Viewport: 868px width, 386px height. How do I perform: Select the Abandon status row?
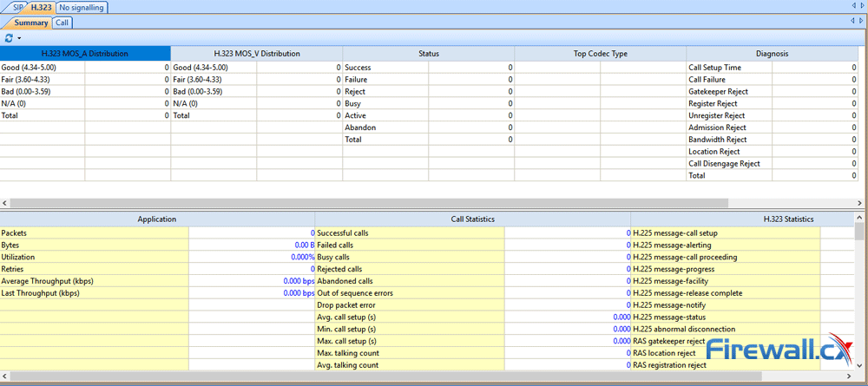tap(429, 128)
